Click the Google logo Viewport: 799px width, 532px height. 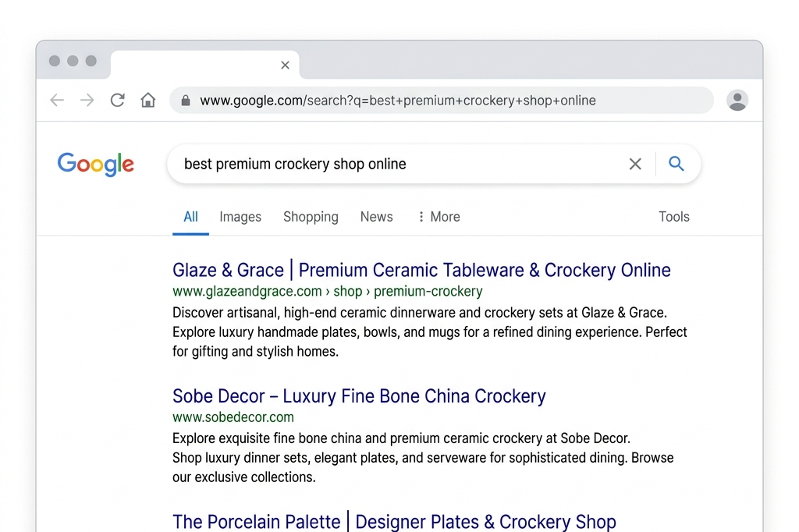(x=96, y=164)
